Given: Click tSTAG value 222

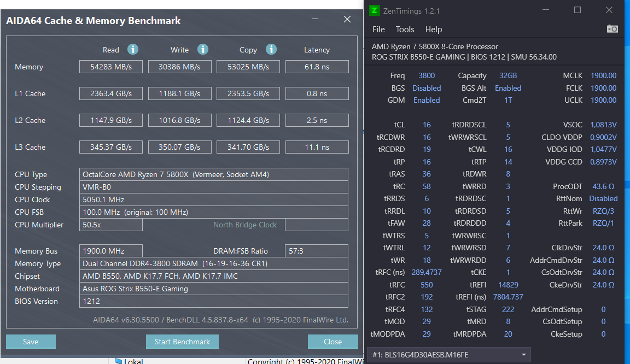Looking at the screenshot, I should click(508, 309).
